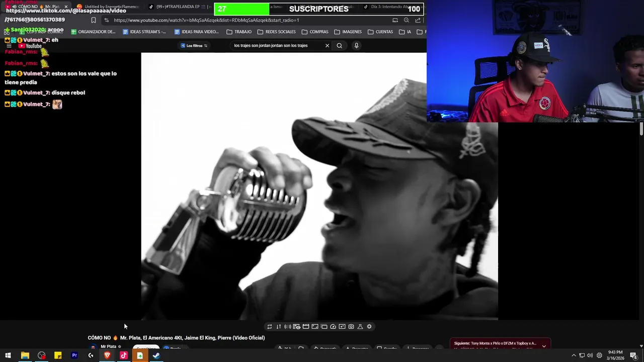Open the Windows notifications center icon
The image size is (644, 362).
pyautogui.click(x=634, y=355)
